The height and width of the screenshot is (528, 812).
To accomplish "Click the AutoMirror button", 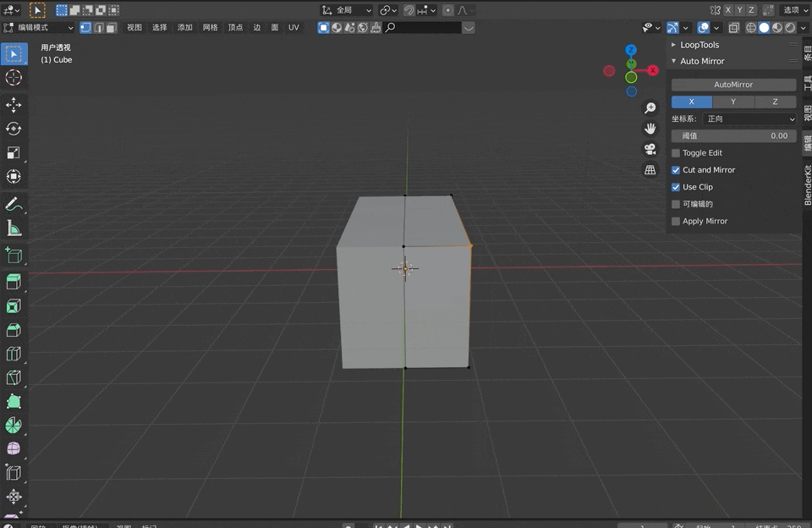I will coord(733,85).
